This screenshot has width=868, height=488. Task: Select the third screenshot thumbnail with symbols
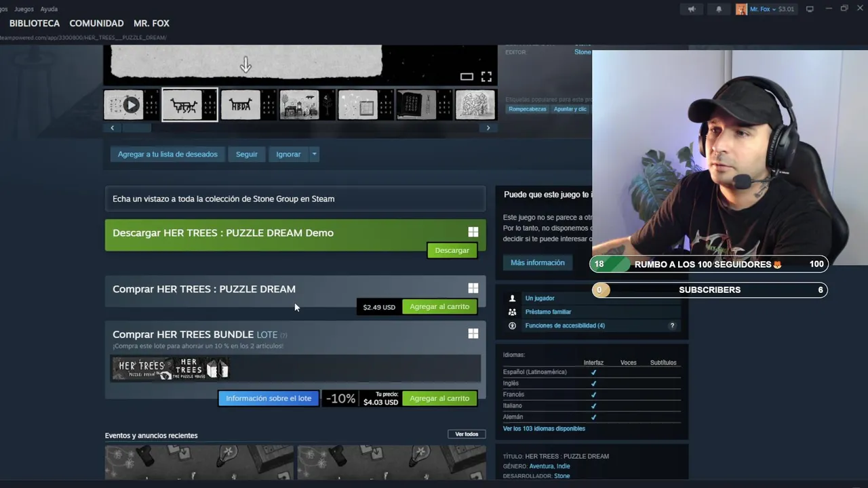point(248,105)
